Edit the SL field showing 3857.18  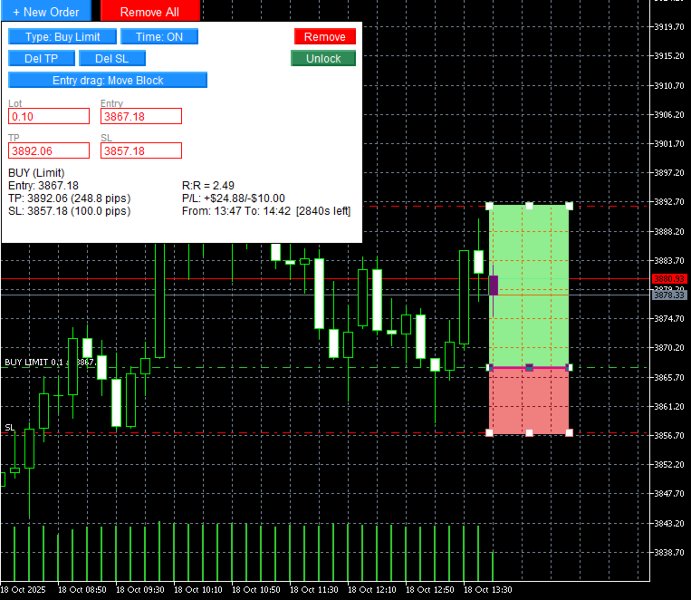[141, 151]
